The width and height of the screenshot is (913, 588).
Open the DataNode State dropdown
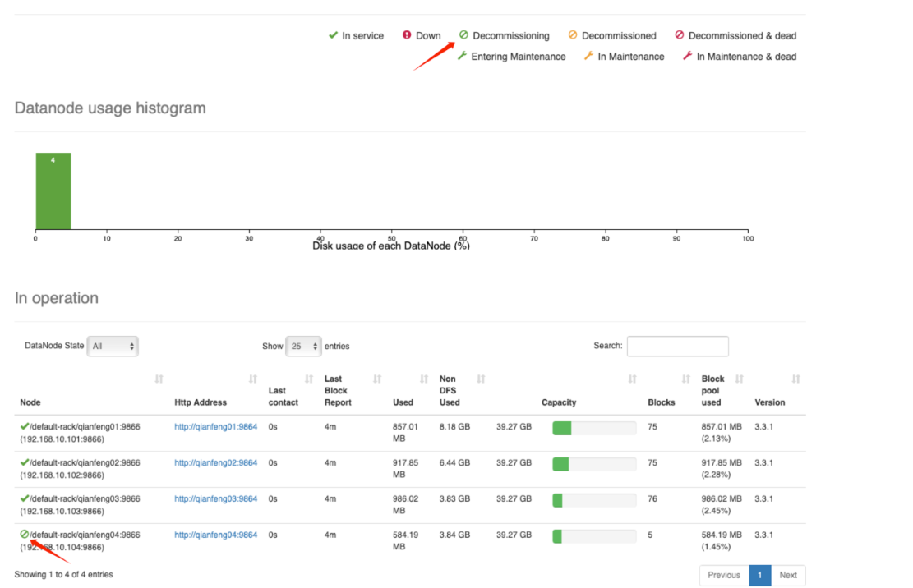(113, 347)
